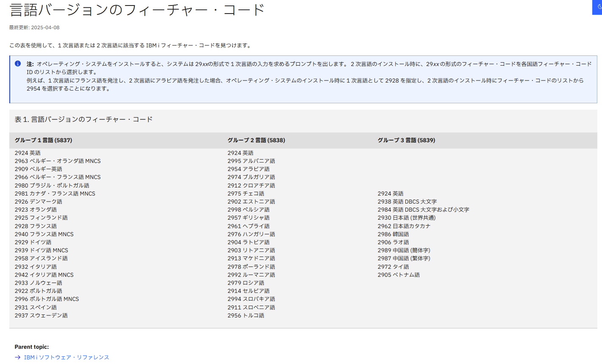Click 2932 イタリア語 entry
This screenshot has width=602, height=364.
click(36, 267)
